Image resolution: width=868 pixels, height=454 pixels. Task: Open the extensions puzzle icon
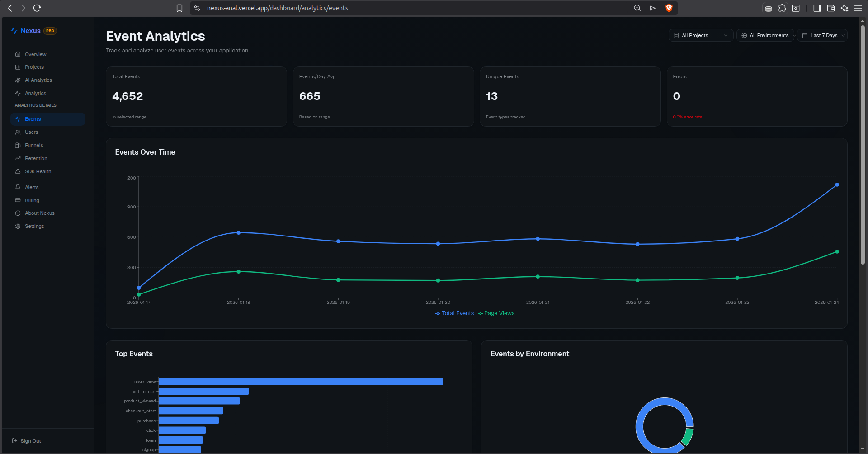tap(782, 8)
